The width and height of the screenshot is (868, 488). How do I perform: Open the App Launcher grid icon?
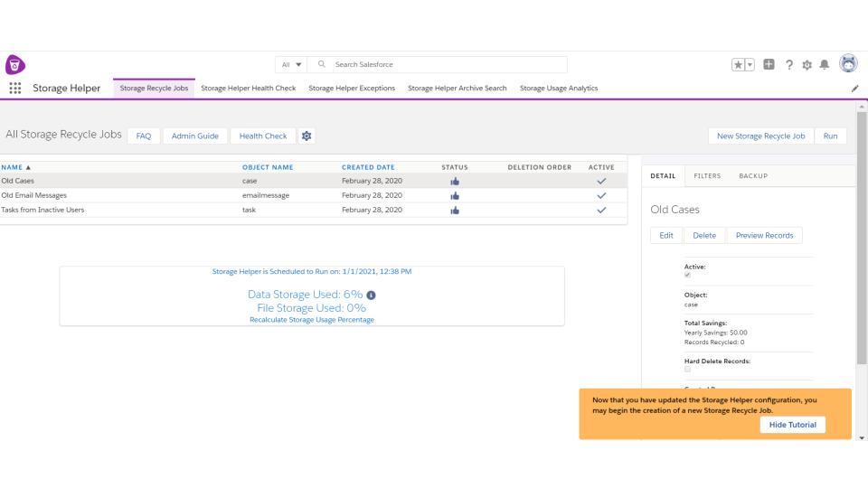coord(15,88)
